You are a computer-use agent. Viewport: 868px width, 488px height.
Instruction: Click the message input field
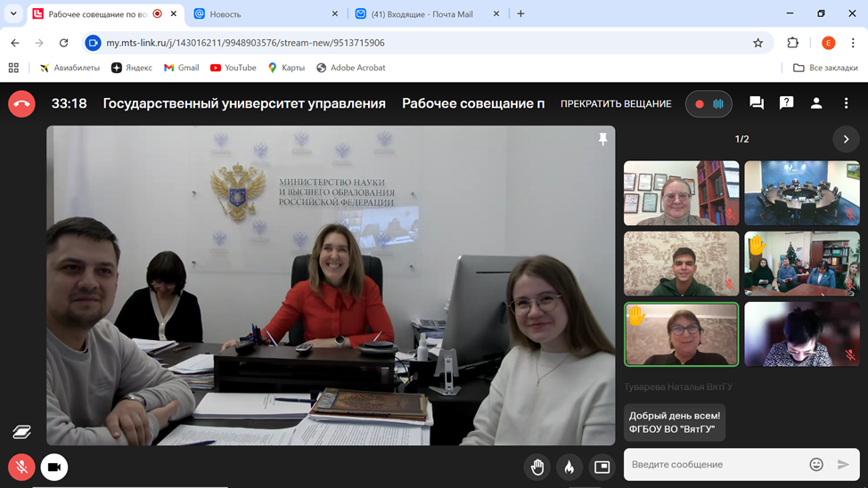pyautogui.click(x=713, y=464)
